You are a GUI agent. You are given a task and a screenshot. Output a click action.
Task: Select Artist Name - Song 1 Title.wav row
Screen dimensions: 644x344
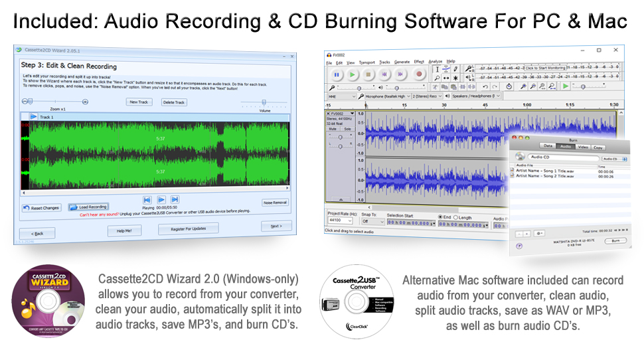tap(570, 171)
